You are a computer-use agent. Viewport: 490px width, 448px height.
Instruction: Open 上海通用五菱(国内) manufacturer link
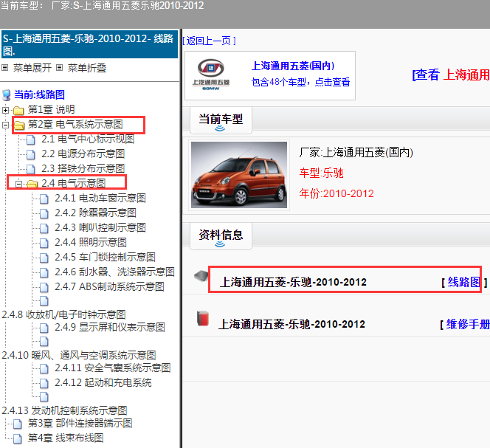coord(293,66)
